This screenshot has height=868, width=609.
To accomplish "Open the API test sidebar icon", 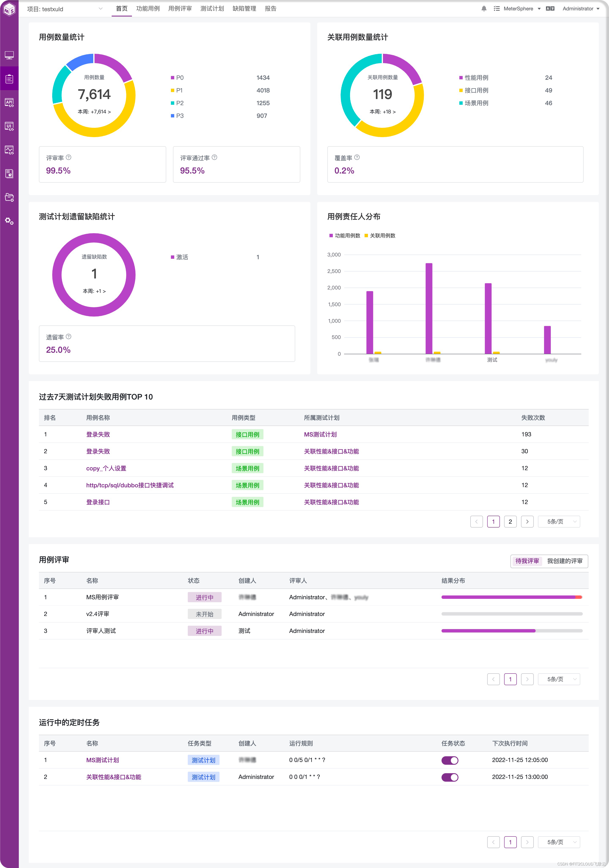I will (9, 102).
